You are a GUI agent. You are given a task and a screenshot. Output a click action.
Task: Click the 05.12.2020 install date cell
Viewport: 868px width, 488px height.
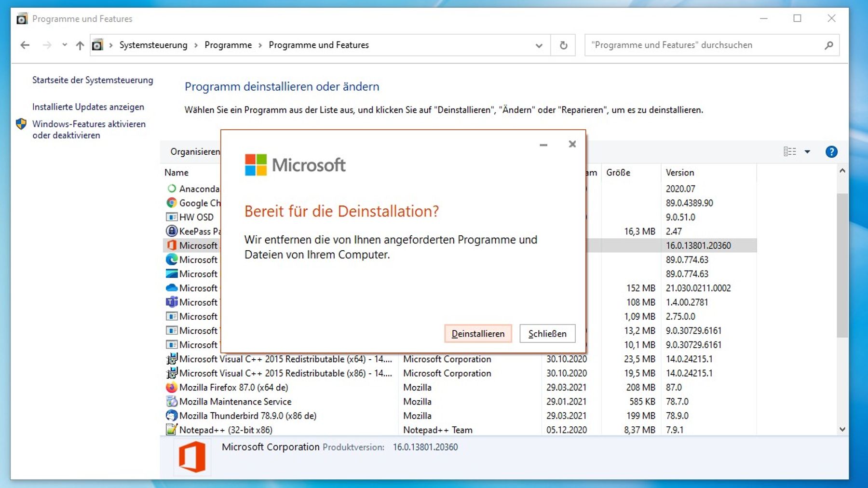[567, 430]
